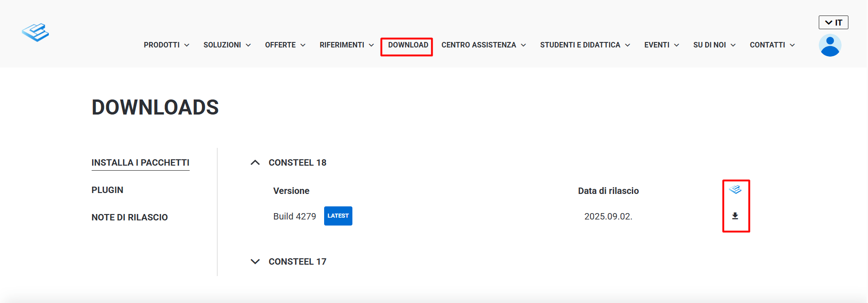Image resolution: width=868 pixels, height=303 pixels.
Task: Click the Consteel icon above the download arrow
Action: click(x=735, y=189)
